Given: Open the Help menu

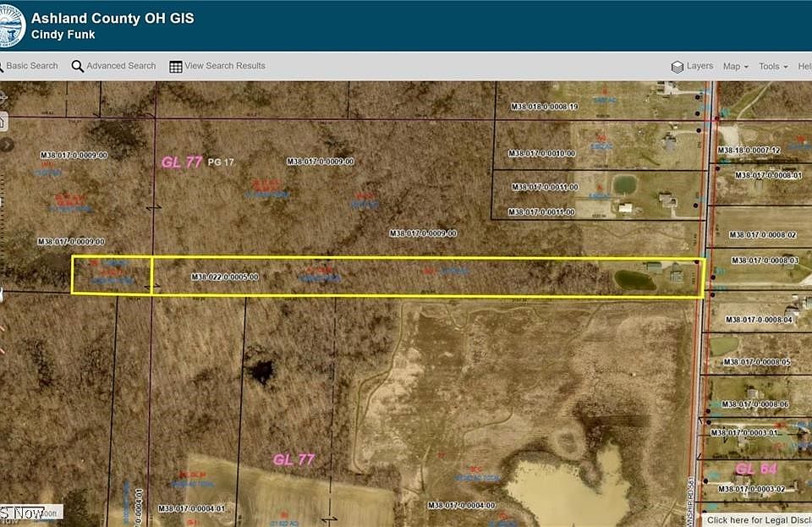Looking at the screenshot, I should coord(804,67).
